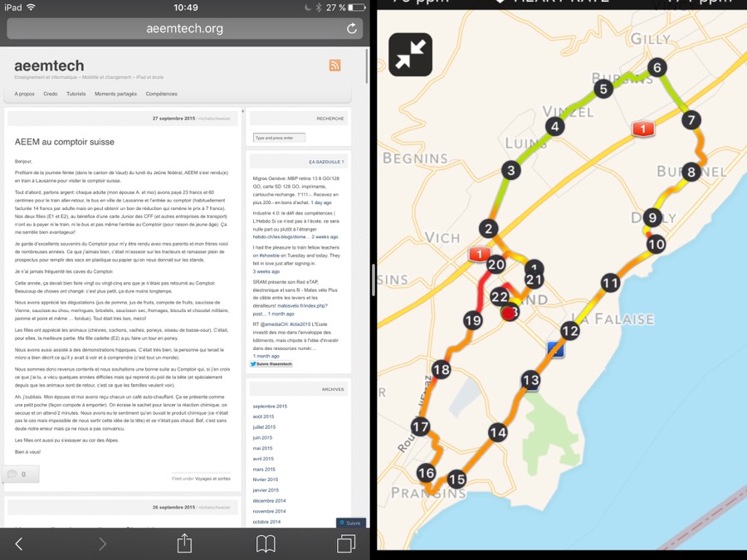Select kilometer marker 6 on the route

[657, 68]
